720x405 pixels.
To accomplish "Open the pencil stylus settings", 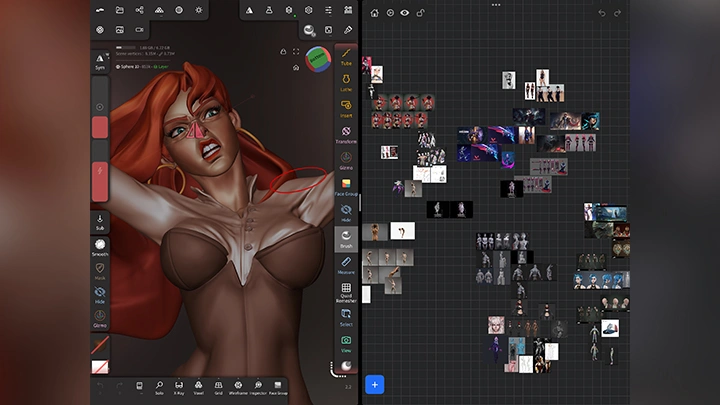I will (348, 30).
